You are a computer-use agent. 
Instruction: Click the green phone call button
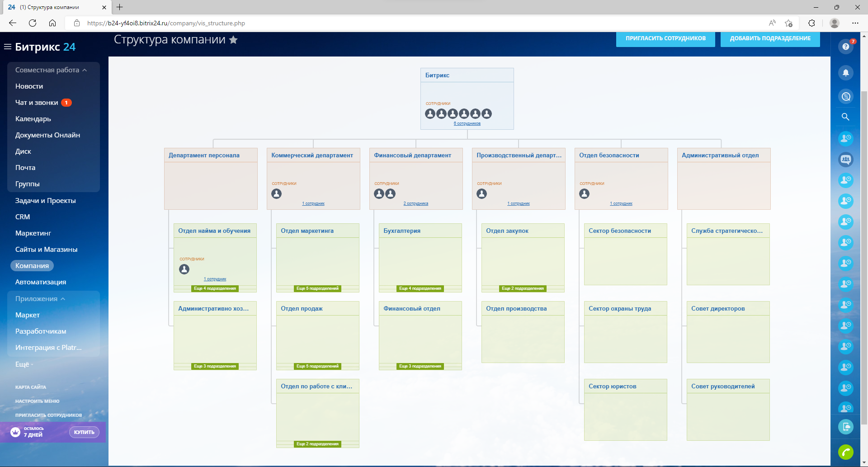pos(846,452)
